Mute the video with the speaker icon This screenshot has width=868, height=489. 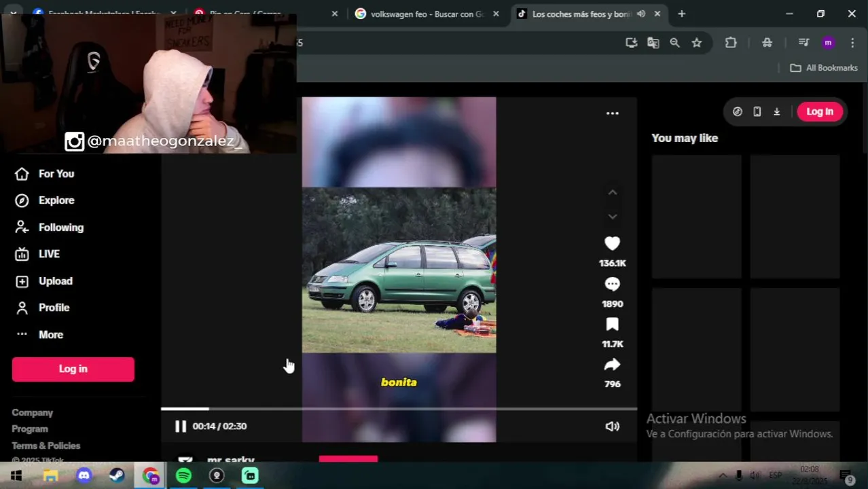click(612, 426)
